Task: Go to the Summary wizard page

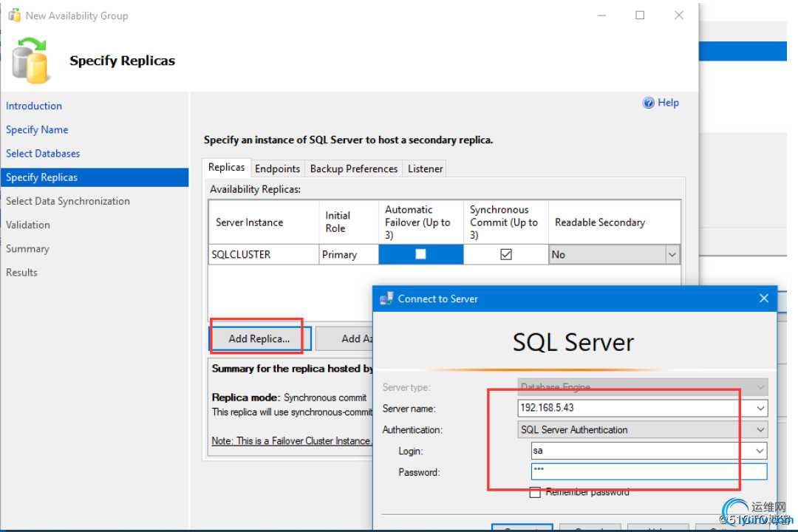Action: tap(27, 249)
